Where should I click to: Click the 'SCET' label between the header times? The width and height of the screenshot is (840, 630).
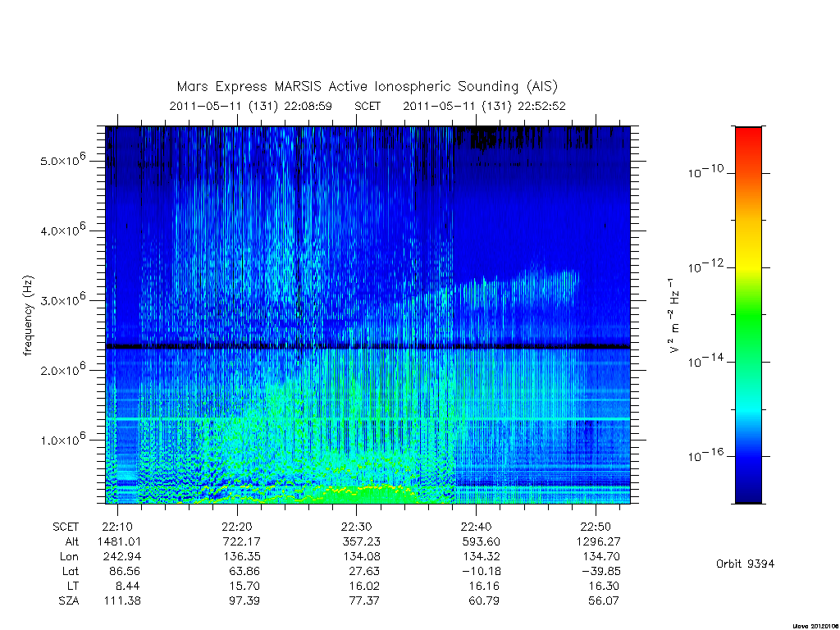367,106
